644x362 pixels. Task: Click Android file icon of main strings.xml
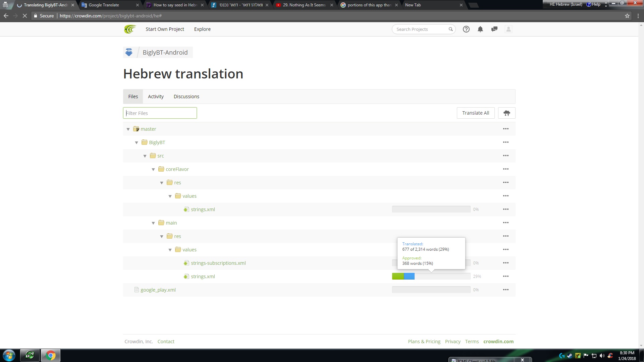point(186,277)
